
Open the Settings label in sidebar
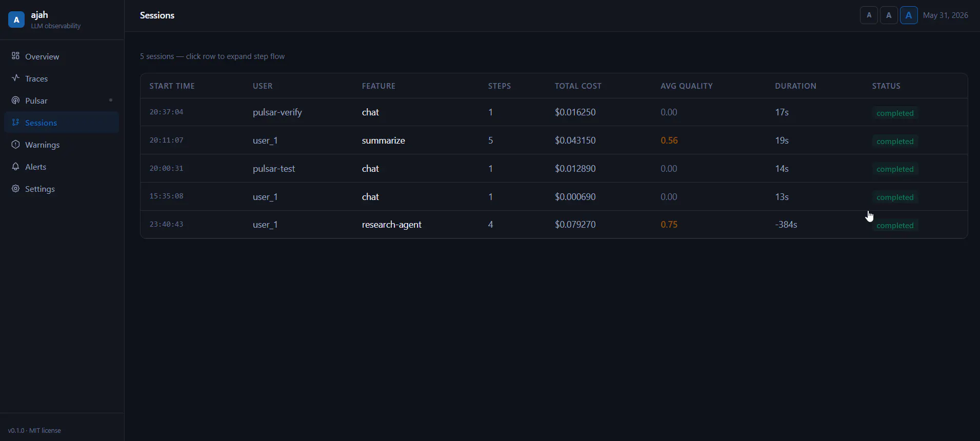pos(40,189)
